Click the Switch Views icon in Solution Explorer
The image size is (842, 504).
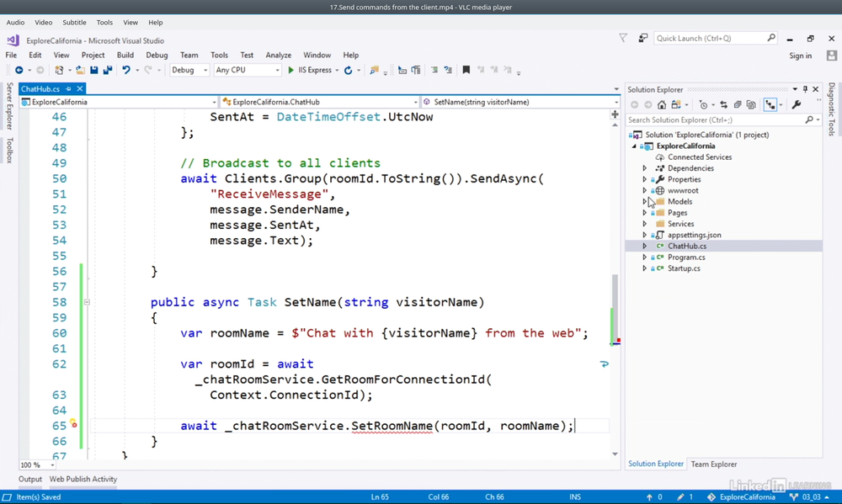coord(676,104)
